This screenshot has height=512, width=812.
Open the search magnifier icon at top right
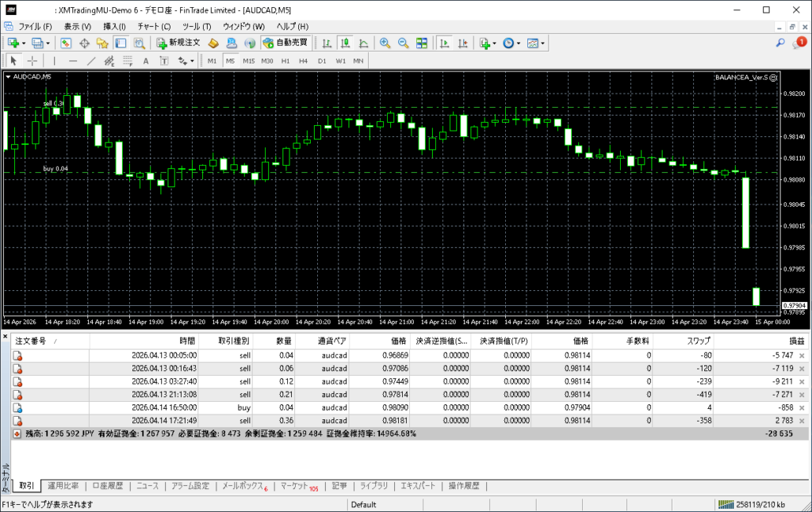tap(780, 43)
